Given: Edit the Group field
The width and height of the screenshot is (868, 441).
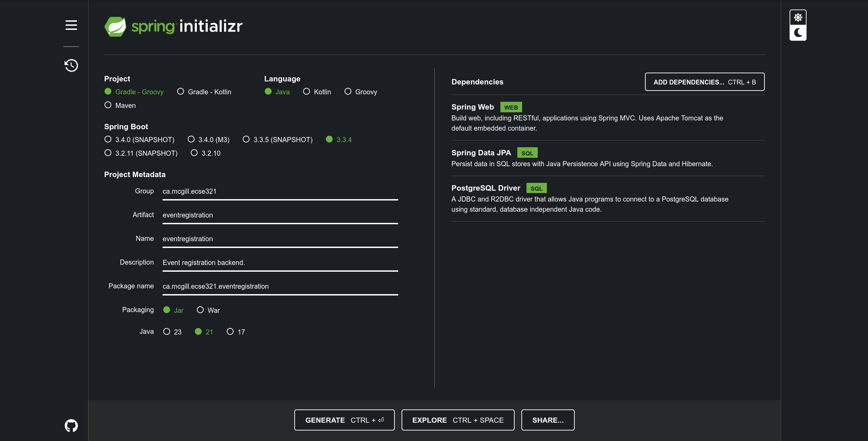Looking at the screenshot, I should click(280, 191).
